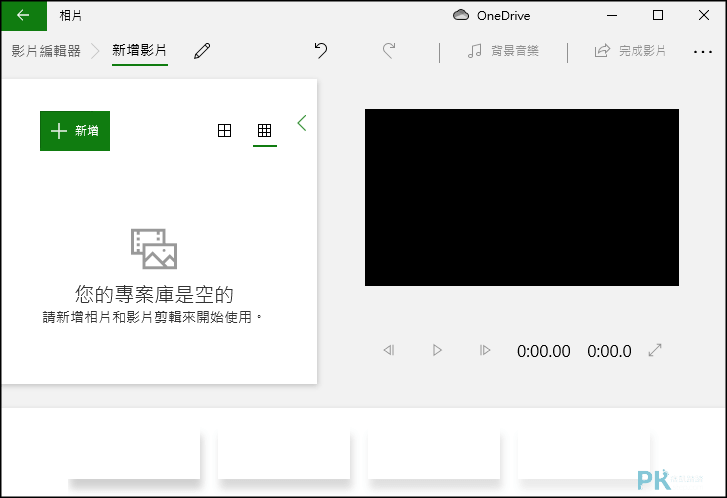This screenshot has height=498, width=727.
Task: Click the black video preview area
Action: click(x=522, y=198)
